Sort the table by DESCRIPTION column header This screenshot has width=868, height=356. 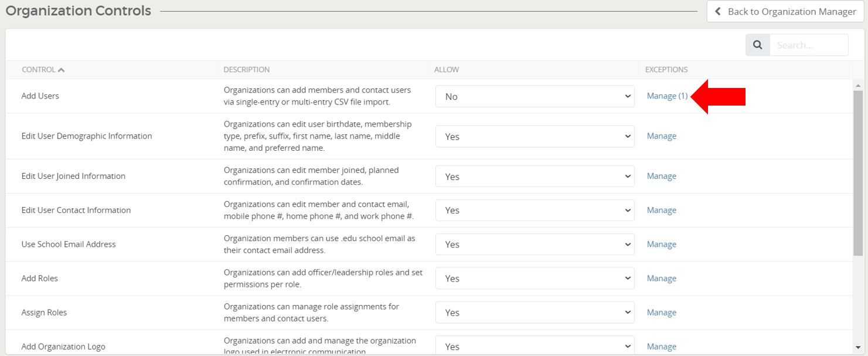(x=246, y=69)
